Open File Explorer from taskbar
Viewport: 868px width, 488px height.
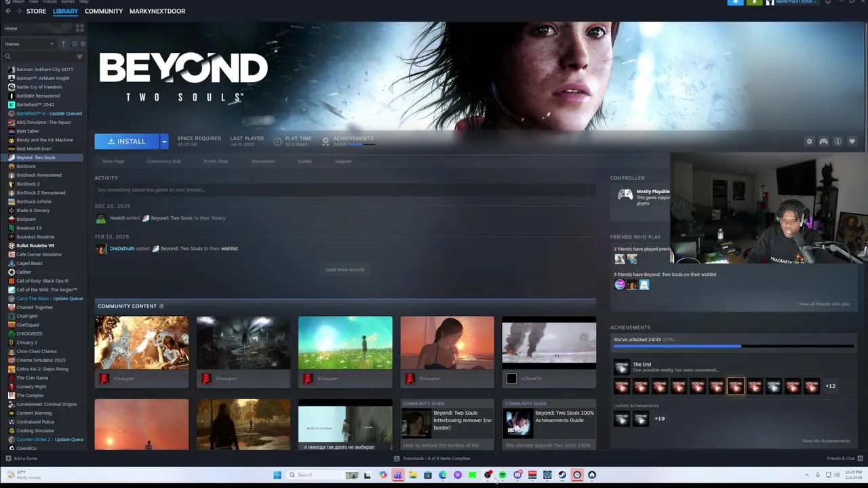412,475
